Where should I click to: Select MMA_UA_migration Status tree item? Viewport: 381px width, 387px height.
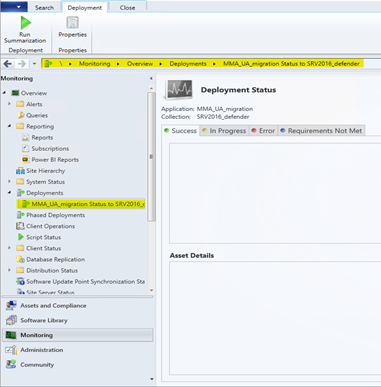81,204
